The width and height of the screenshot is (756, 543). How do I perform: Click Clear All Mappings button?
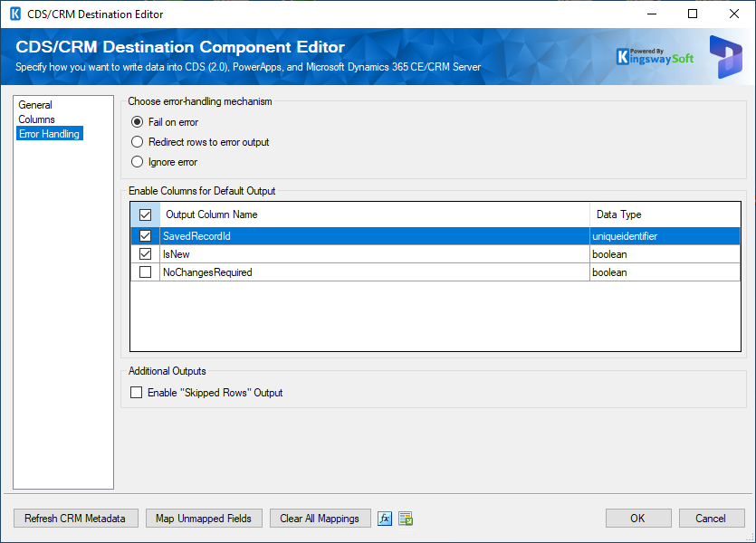pyautogui.click(x=321, y=519)
